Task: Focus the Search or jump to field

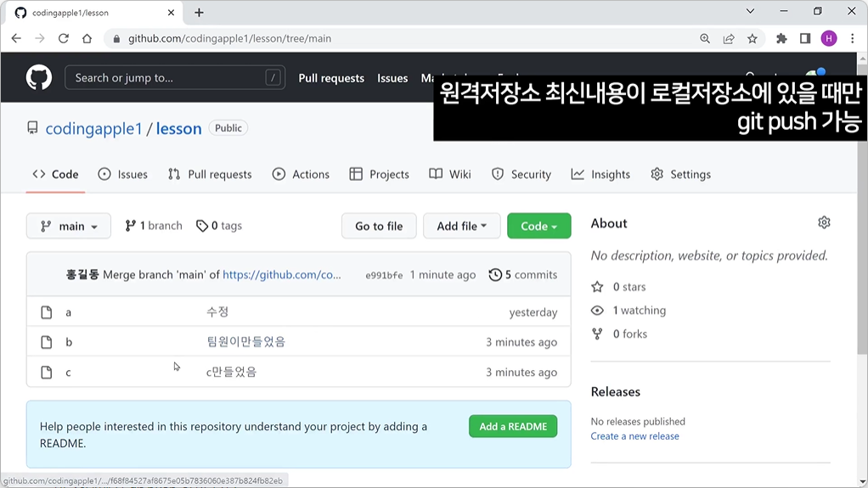Action: [x=175, y=77]
